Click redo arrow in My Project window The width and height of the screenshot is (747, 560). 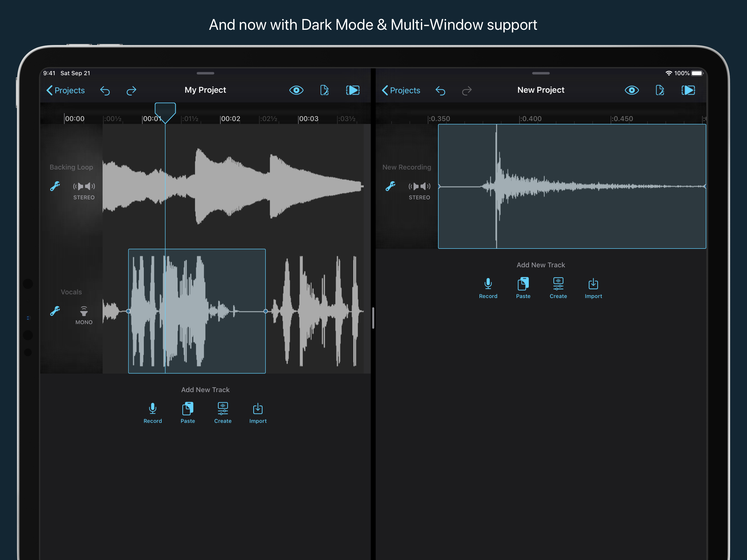(131, 91)
